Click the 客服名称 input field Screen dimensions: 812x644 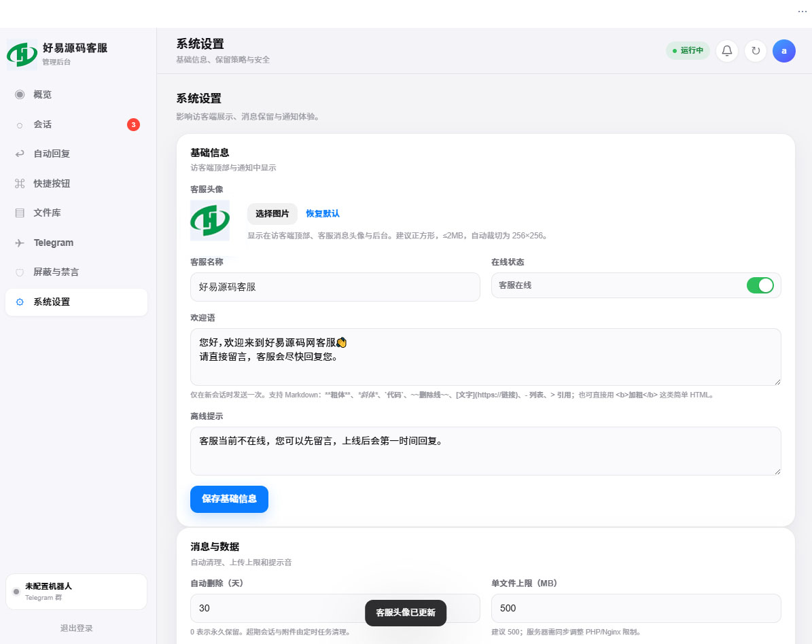point(335,287)
